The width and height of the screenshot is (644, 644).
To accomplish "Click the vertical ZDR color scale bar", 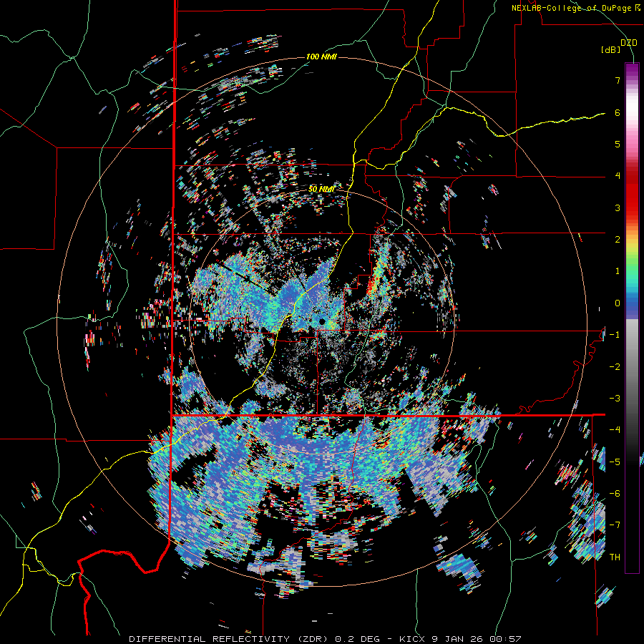I will tap(632, 318).
